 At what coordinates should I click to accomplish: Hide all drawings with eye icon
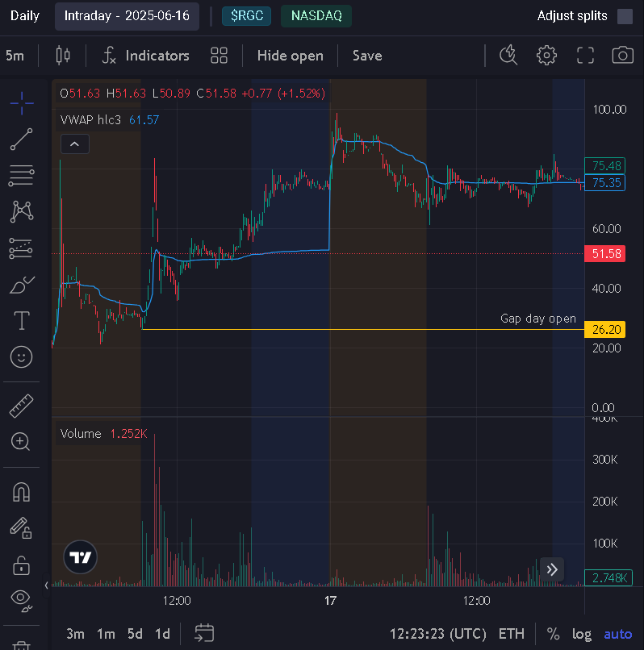pos(22,601)
